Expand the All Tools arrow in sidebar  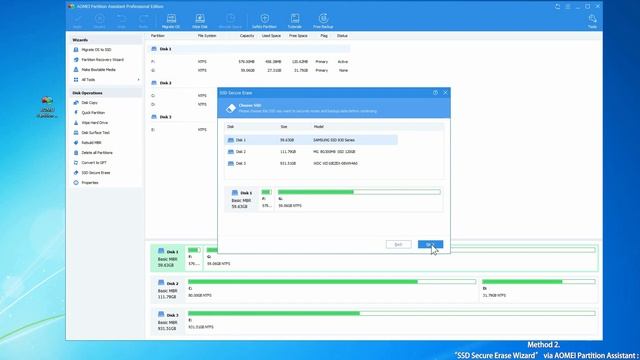click(x=138, y=80)
